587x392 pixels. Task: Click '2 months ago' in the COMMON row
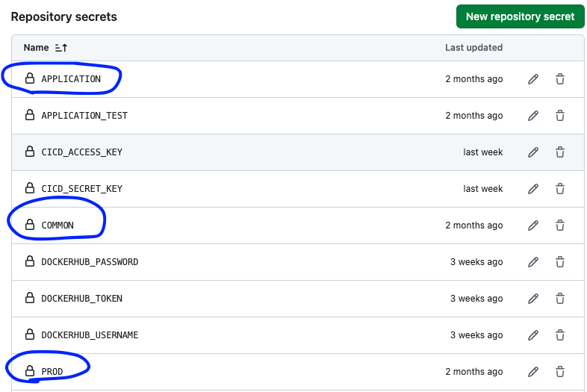coord(474,225)
